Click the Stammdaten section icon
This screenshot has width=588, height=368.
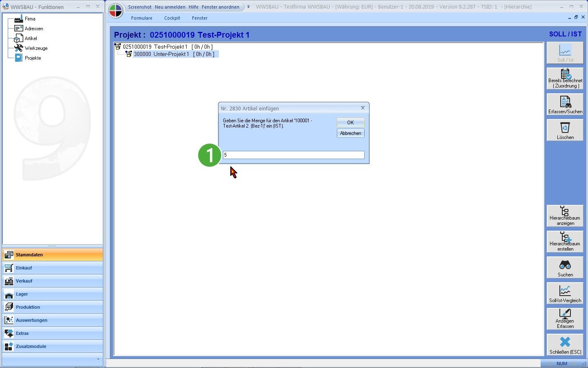tap(9, 255)
